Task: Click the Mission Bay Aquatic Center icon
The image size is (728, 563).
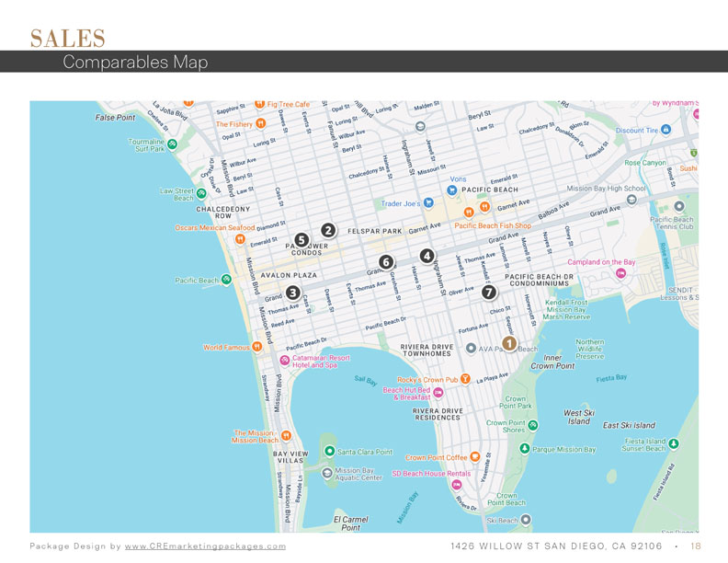Action: [327, 473]
